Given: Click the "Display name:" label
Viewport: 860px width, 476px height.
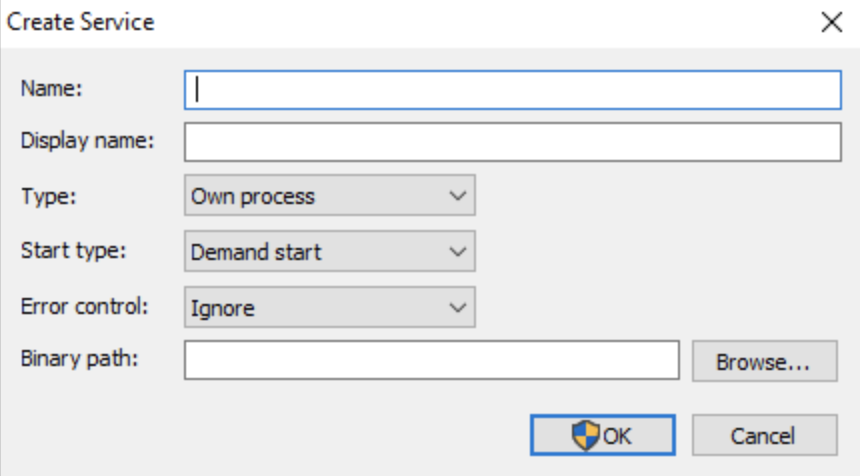Looking at the screenshot, I should pyautogui.click(x=87, y=141).
